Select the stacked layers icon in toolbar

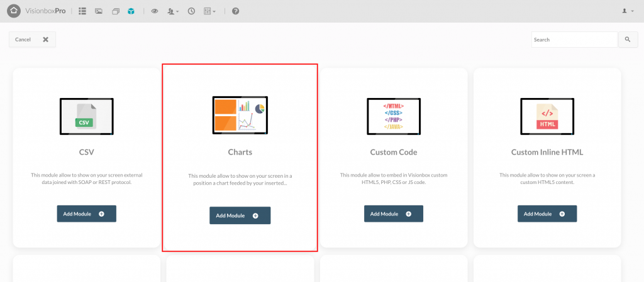(116, 11)
